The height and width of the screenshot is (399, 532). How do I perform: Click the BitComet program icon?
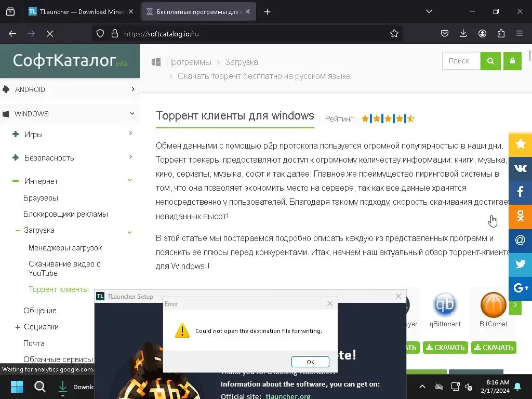[x=493, y=304]
